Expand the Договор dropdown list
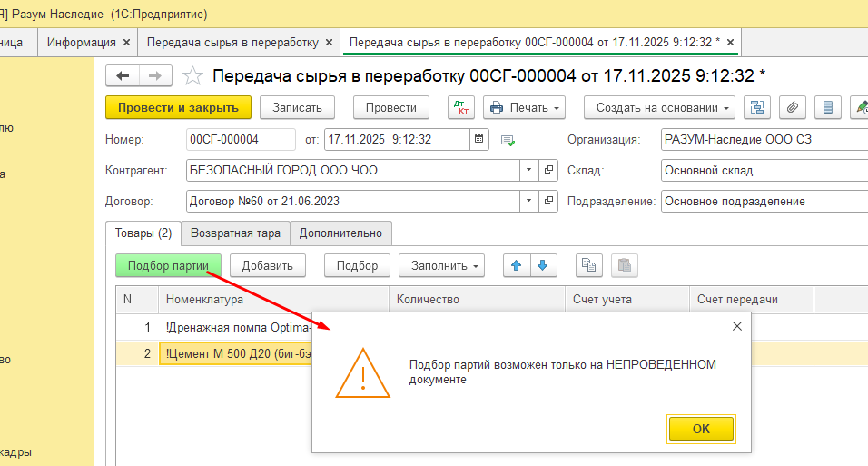This screenshot has width=868, height=466. click(x=528, y=201)
